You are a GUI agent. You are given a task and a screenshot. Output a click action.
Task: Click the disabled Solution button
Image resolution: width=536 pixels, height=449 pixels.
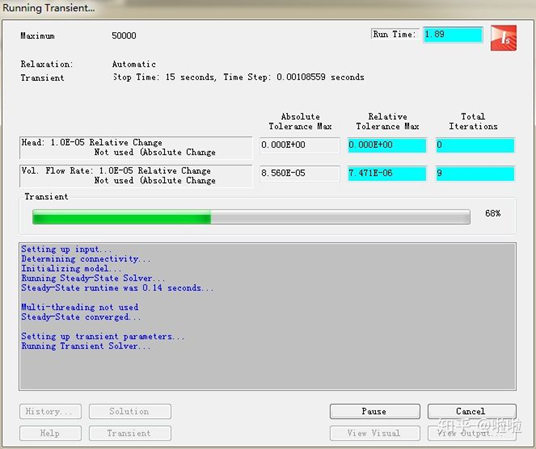point(130,411)
